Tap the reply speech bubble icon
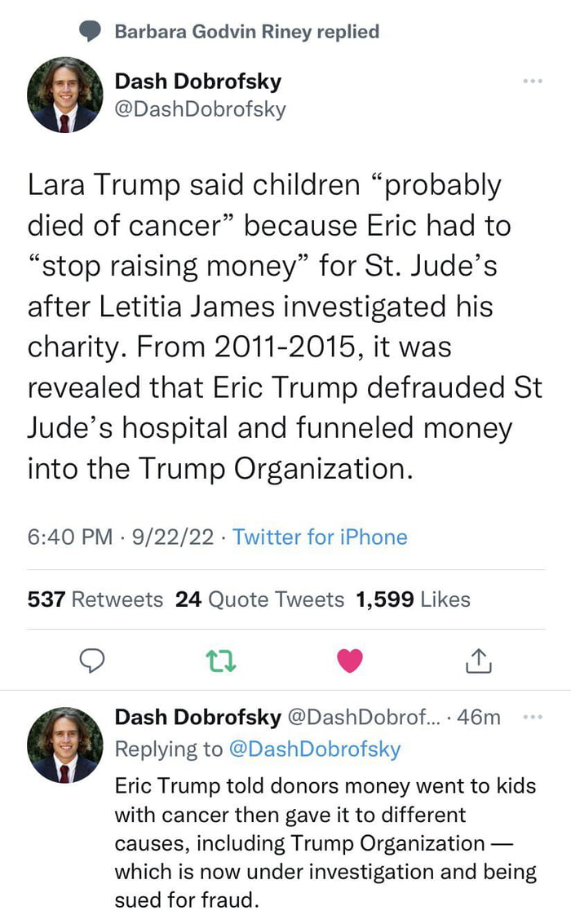 click(95, 661)
